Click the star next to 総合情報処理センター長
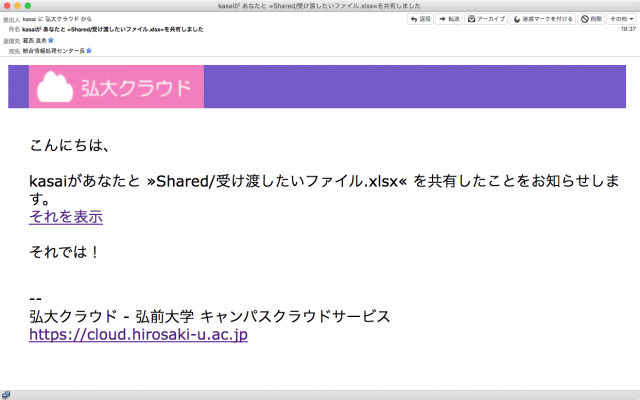640x400 pixels. pos(89,51)
